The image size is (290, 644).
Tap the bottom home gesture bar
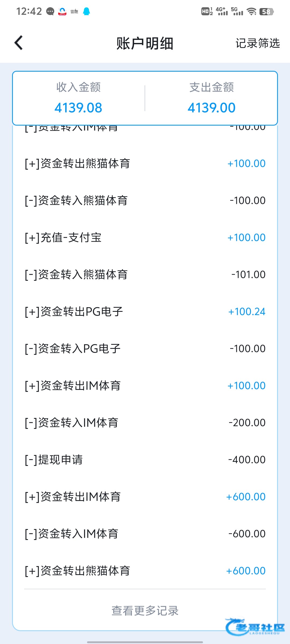145,642
